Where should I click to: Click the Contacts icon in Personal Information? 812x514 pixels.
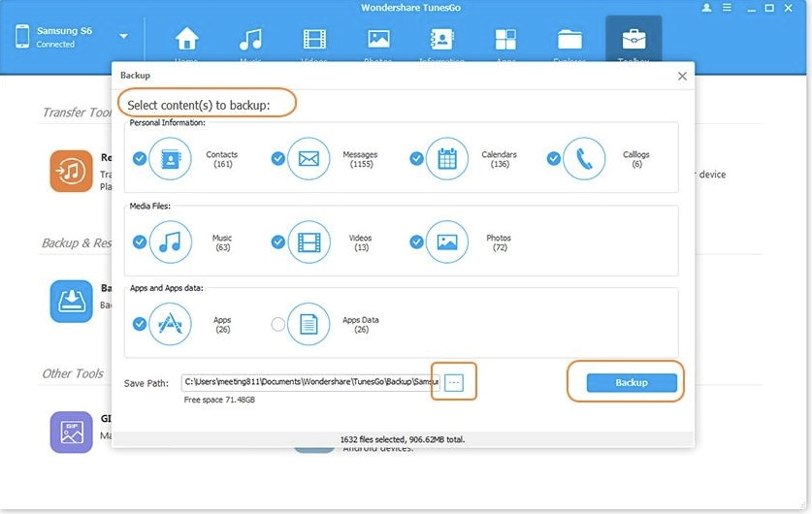171,159
